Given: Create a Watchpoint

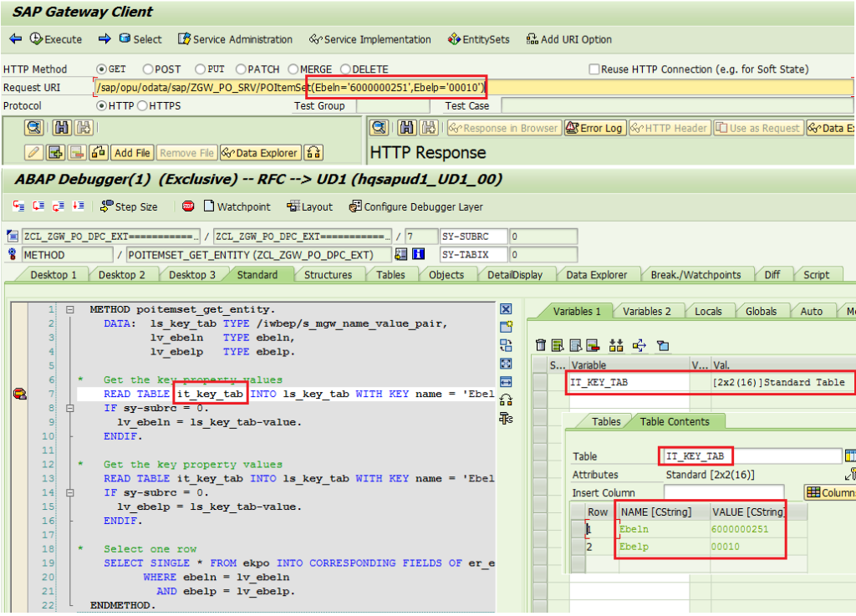Looking at the screenshot, I should pos(237,206).
